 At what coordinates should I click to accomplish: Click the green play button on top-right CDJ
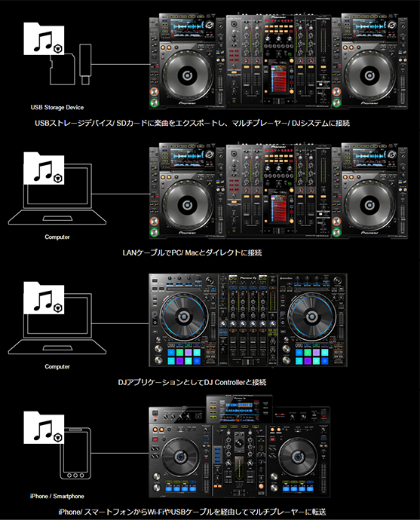click(x=336, y=102)
